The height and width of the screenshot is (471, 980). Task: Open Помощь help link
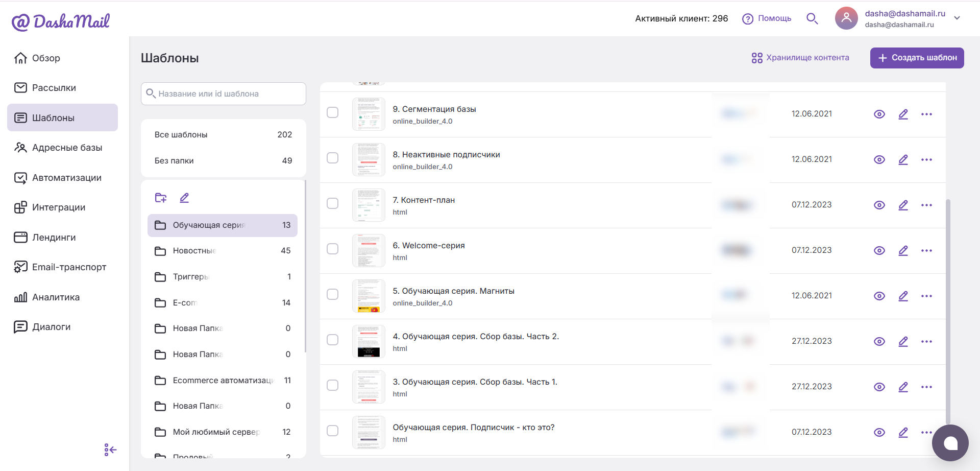point(767,18)
